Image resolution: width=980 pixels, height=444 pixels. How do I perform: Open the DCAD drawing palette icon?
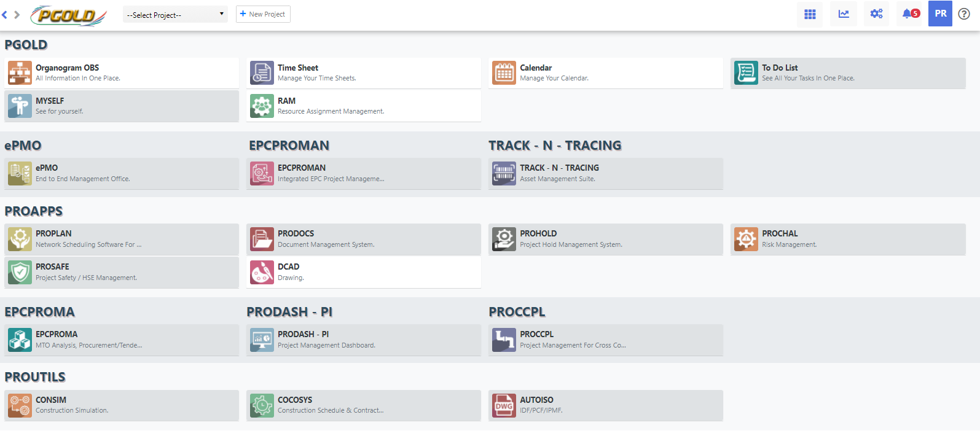tap(262, 272)
